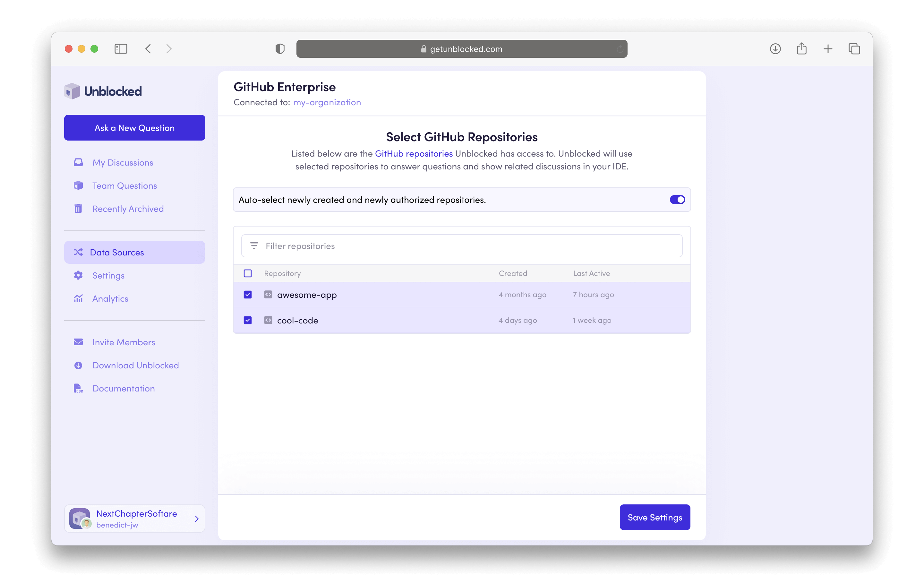Uncheck the cool-code checkbox
Viewport: 924px width, 584px height.
(247, 320)
